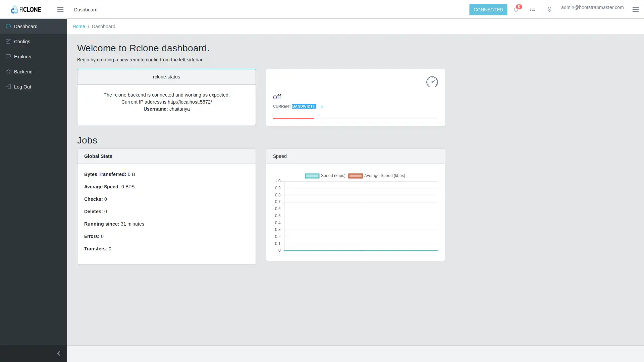644x362 pixels.
Task: Select the Configs menu item
Action: [x=33, y=41]
